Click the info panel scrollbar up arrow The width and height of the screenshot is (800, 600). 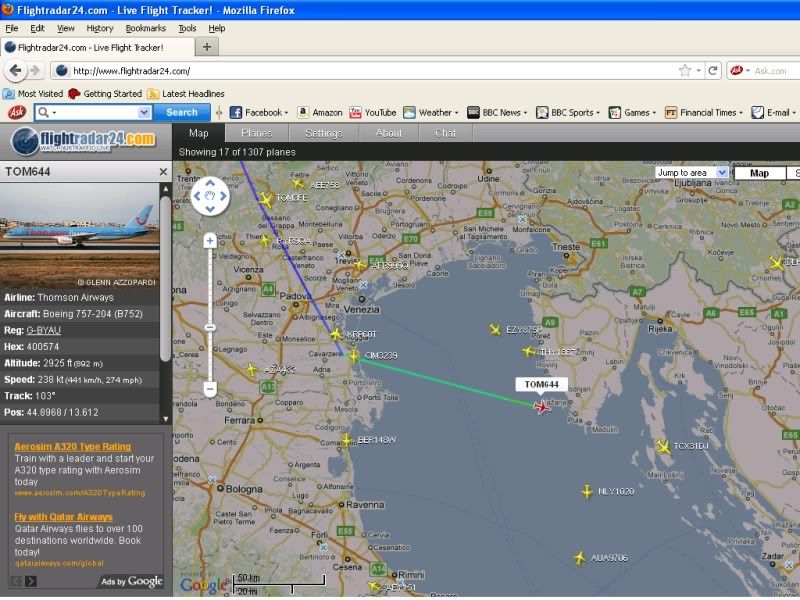tap(165, 189)
